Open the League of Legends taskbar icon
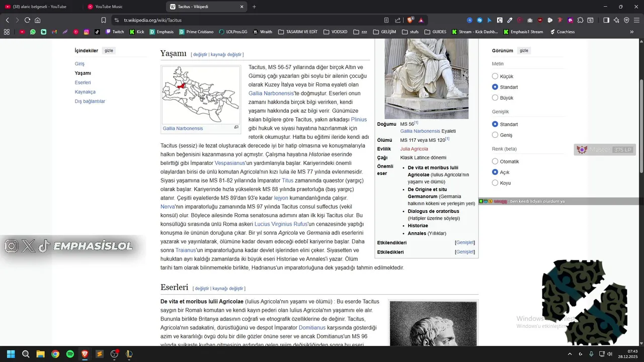 pyautogui.click(x=129, y=354)
